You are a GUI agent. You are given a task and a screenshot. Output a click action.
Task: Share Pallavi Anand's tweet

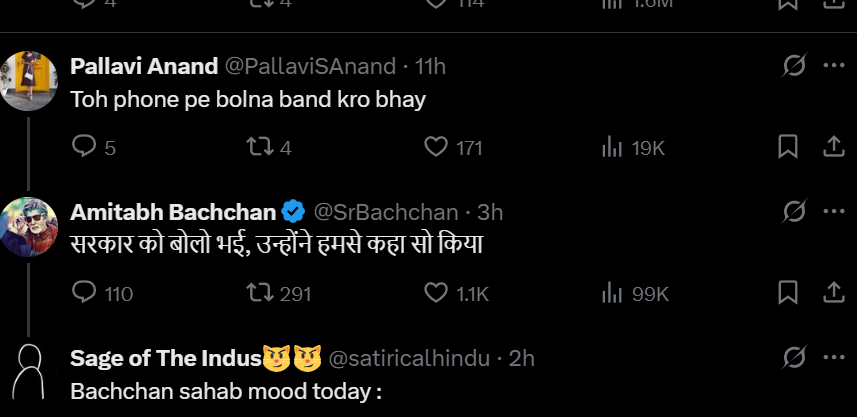(x=833, y=147)
